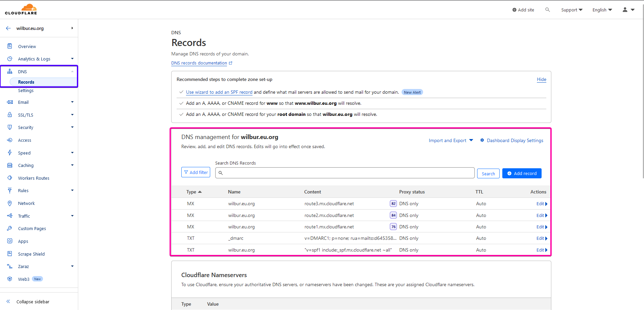The height and width of the screenshot is (310, 644).
Task: Click the Cloudflare logo
Action: point(21,9)
